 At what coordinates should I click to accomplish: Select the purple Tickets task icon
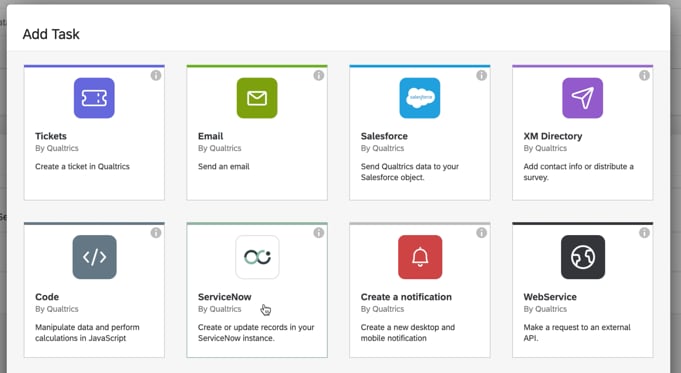click(94, 98)
